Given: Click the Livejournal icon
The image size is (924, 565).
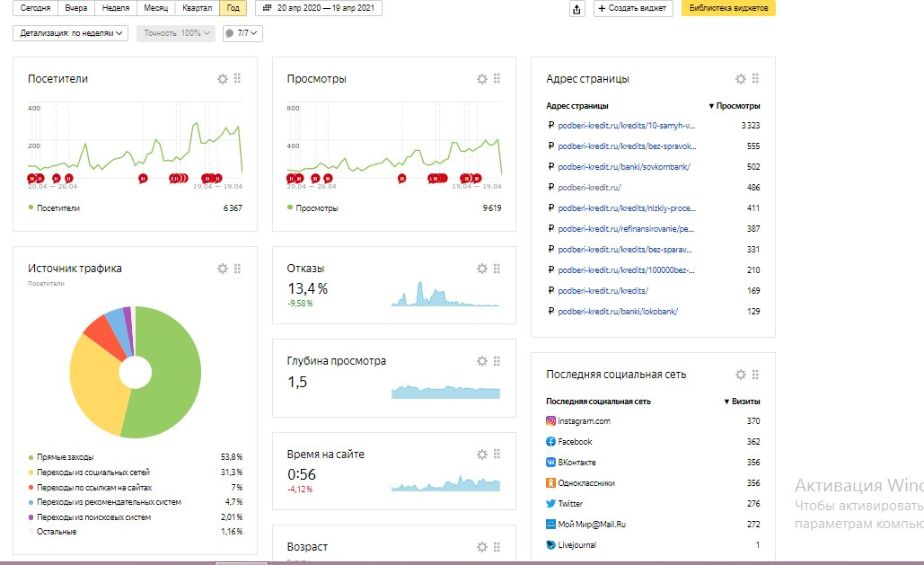Looking at the screenshot, I should tap(550, 545).
